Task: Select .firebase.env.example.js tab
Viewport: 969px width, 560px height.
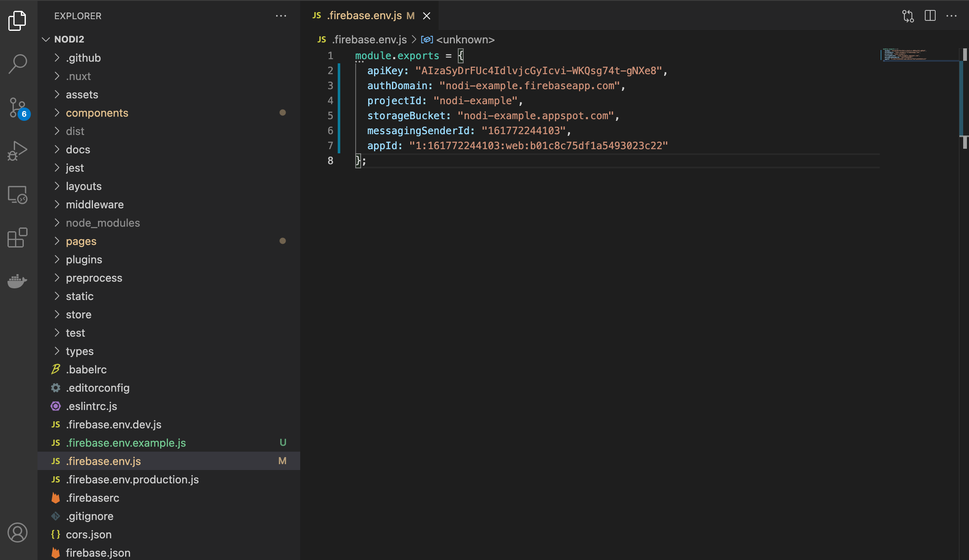Action: pyautogui.click(x=126, y=442)
